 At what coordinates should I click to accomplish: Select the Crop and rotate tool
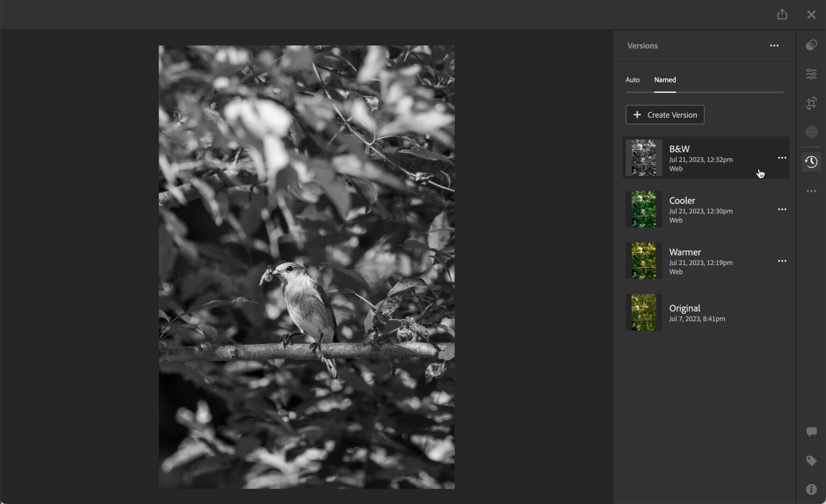coord(811,103)
